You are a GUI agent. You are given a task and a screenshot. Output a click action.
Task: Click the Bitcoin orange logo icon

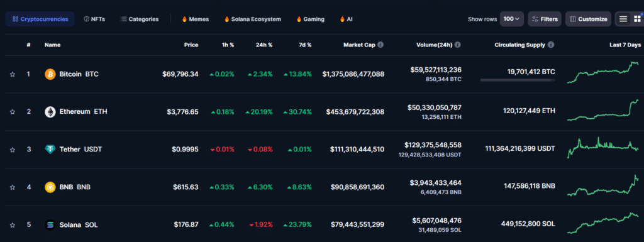click(x=50, y=74)
